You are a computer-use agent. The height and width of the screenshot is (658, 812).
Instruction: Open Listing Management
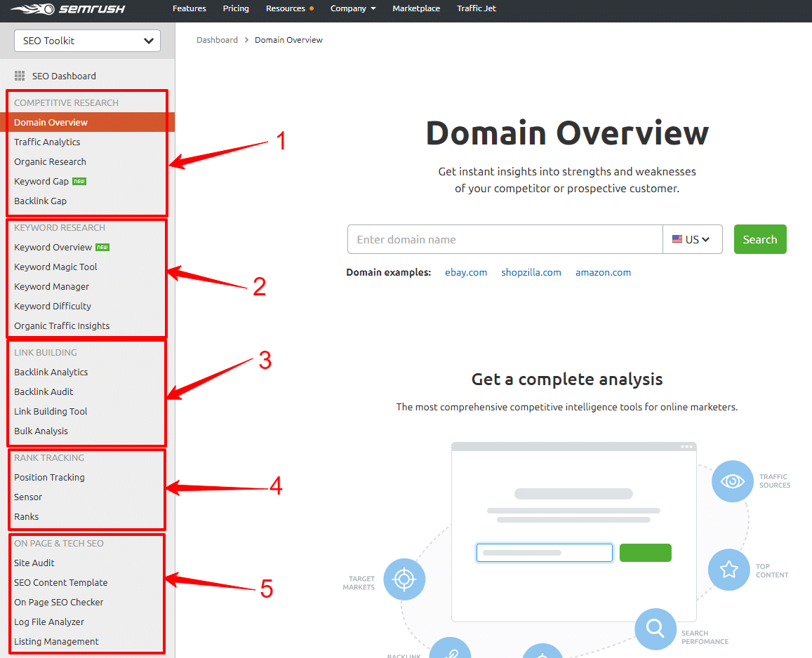click(x=56, y=641)
